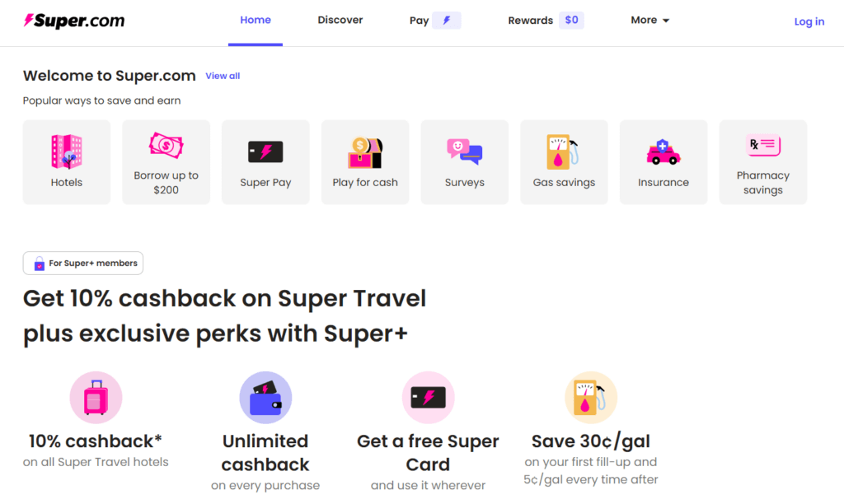Open the Hotels savings category
This screenshot has width=844, height=504.
(66, 161)
